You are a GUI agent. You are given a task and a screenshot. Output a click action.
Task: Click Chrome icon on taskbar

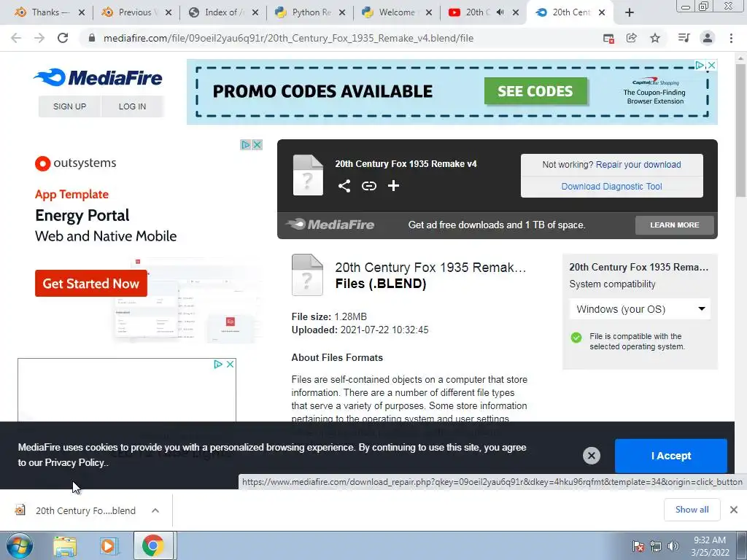pyautogui.click(x=152, y=546)
